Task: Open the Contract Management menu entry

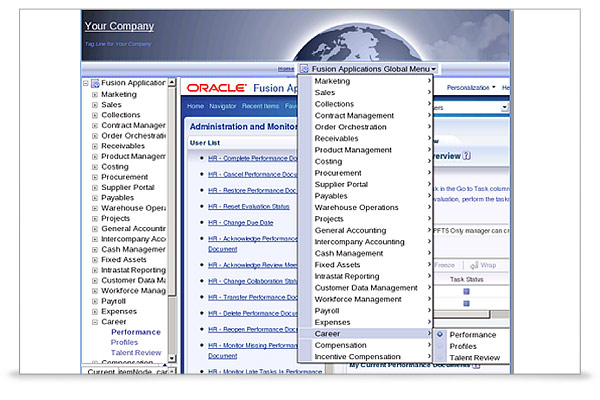Action: (365, 116)
